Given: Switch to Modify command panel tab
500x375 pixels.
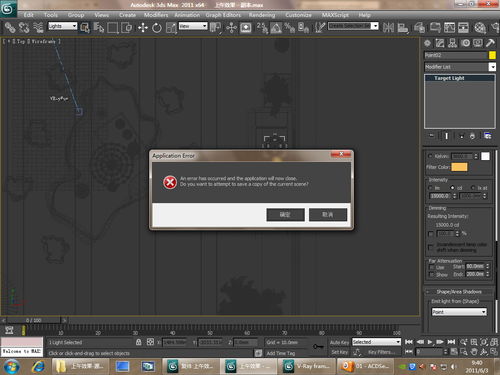Looking at the screenshot, I should point(440,43).
